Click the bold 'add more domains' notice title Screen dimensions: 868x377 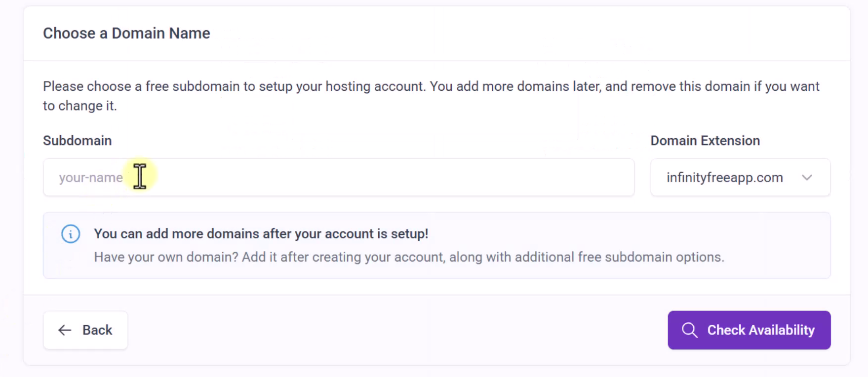pos(261,234)
